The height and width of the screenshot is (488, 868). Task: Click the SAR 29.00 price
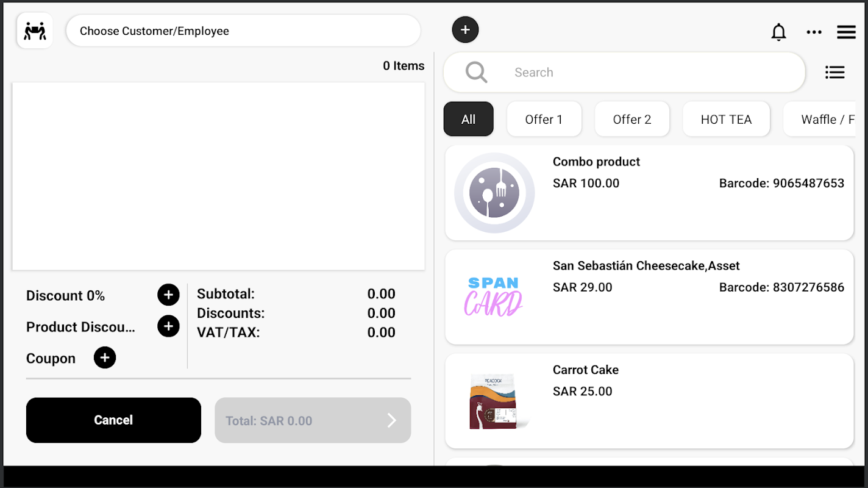(582, 287)
